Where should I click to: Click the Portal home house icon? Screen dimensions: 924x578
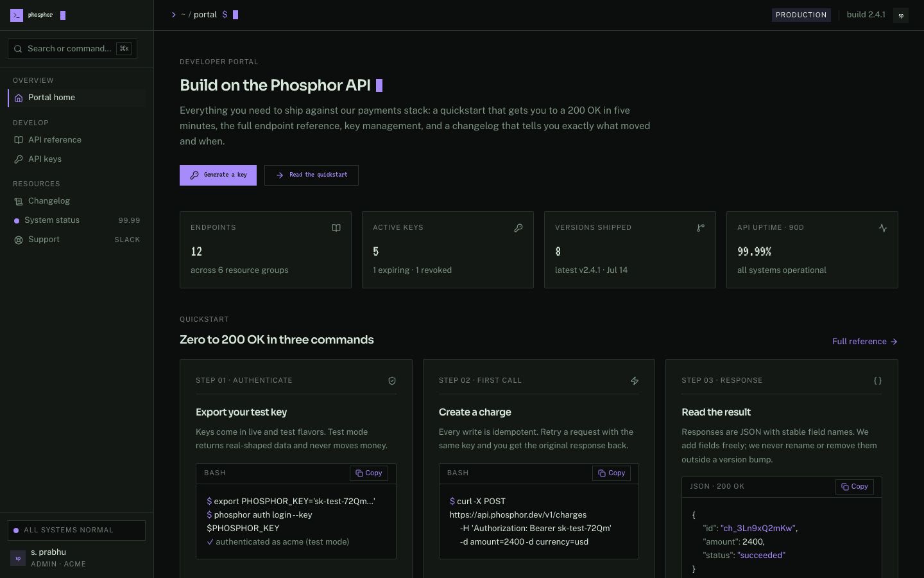point(19,98)
